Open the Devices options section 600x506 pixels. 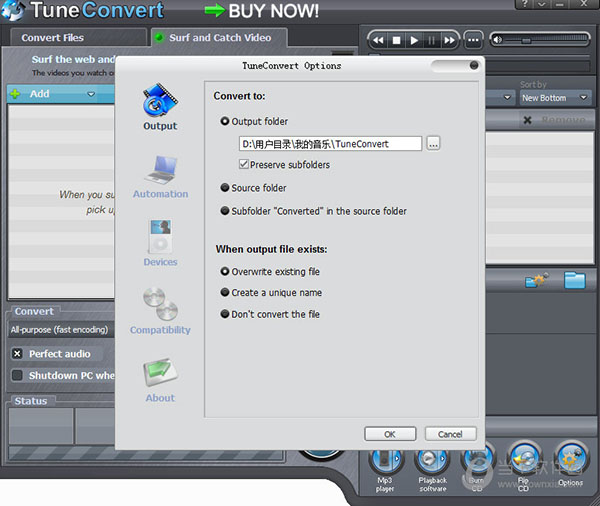point(160,243)
